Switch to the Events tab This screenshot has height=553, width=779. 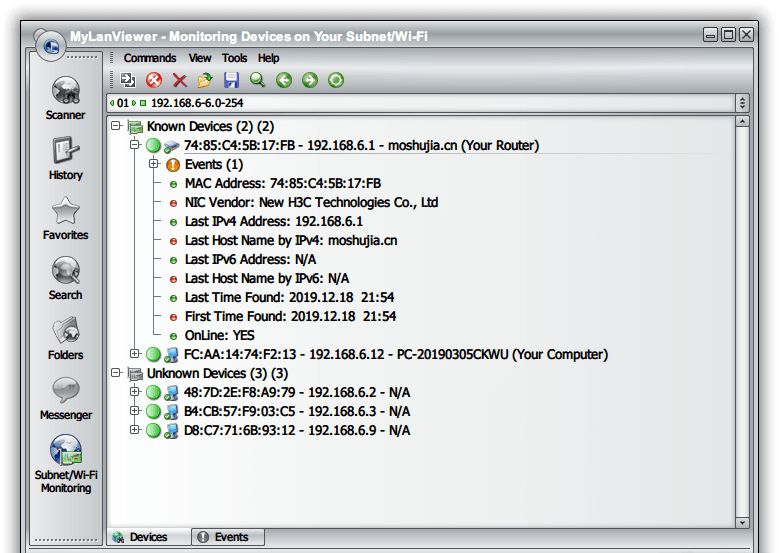point(228,537)
